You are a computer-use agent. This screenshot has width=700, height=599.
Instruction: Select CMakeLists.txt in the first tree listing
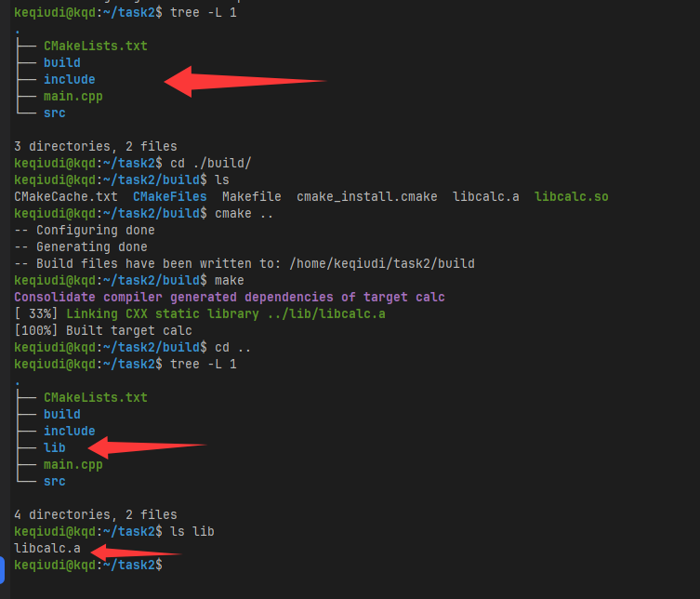pyautogui.click(x=95, y=46)
